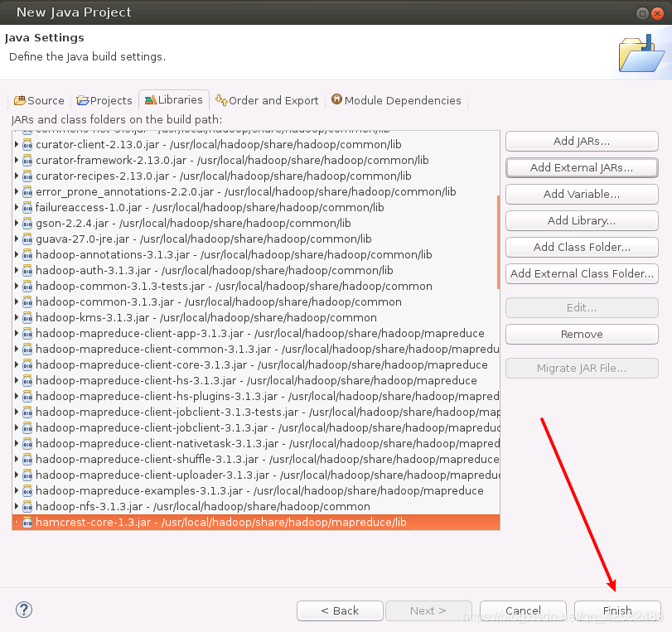Click the jar icon of hadoop-mapreduce-client-shuffle-3.1.3.jar

pyautogui.click(x=27, y=460)
